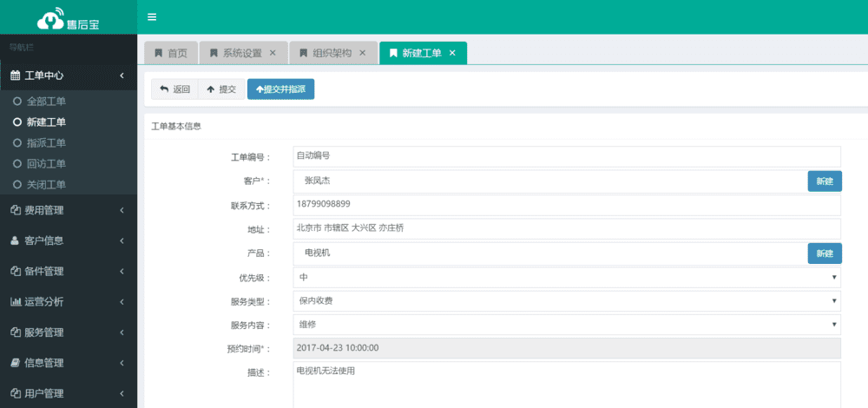This screenshot has height=408, width=868.
Task: Click the icon next to 服务管理
Action: tap(16, 332)
